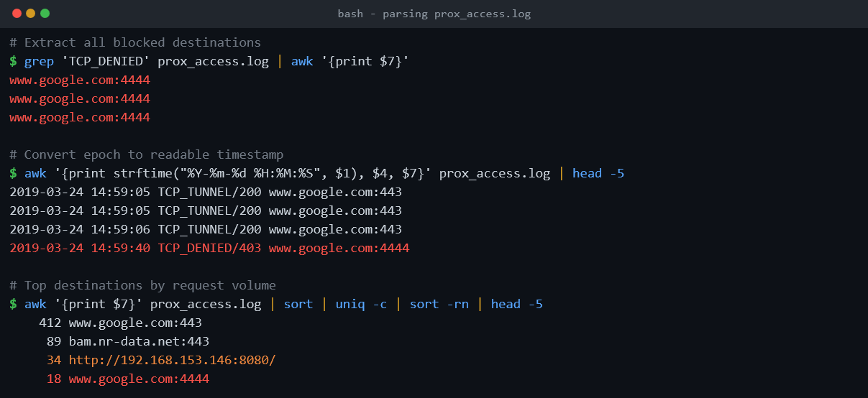This screenshot has width=868, height=398.
Task: Click the URL 'http://192.168.153.146:8080/'
Action: pyautogui.click(x=173, y=360)
